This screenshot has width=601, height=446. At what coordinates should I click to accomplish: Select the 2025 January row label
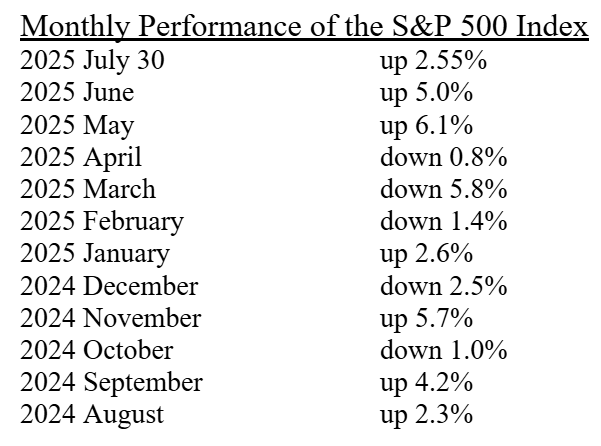(95, 253)
